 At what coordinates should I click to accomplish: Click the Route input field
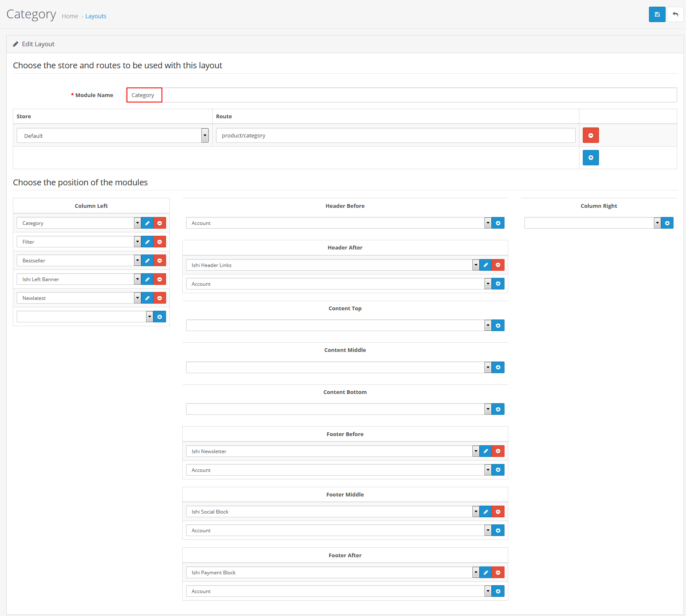pyautogui.click(x=395, y=136)
